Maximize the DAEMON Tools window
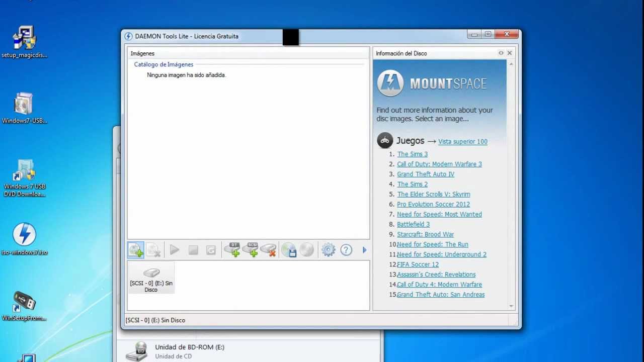This screenshot has width=644, height=362. pyautogui.click(x=488, y=34)
